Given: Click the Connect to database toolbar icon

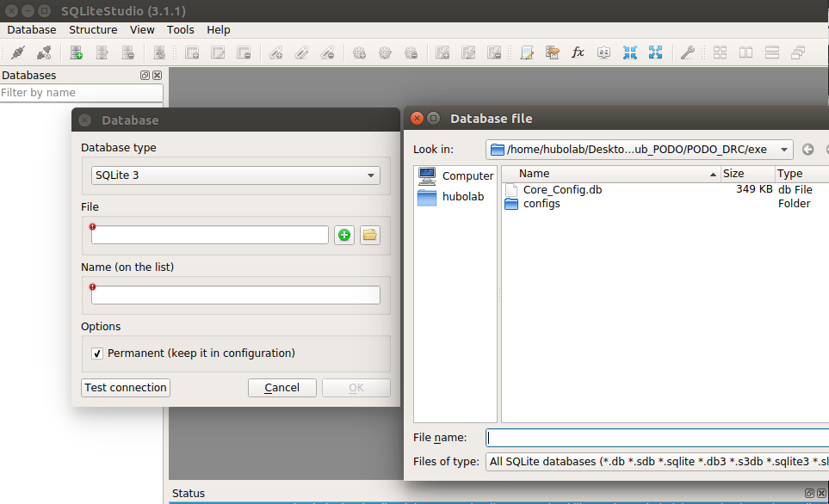Looking at the screenshot, I should (x=18, y=52).
